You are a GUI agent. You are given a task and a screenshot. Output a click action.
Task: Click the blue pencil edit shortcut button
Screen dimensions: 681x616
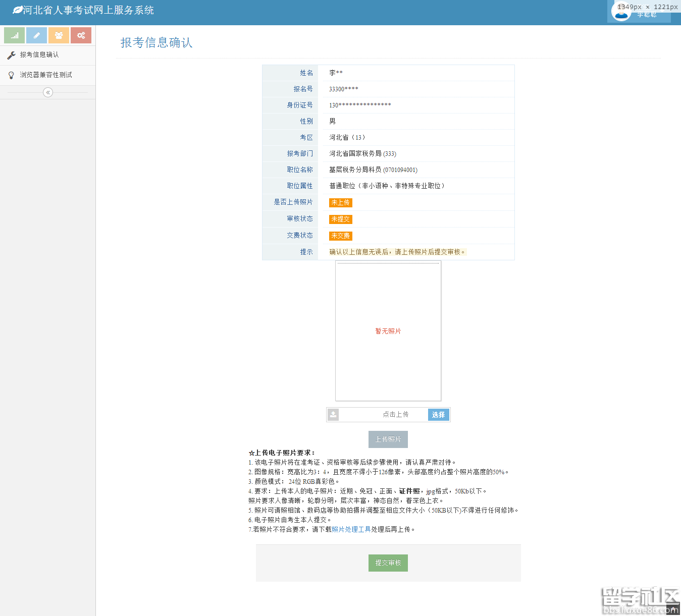click(36, 35)
